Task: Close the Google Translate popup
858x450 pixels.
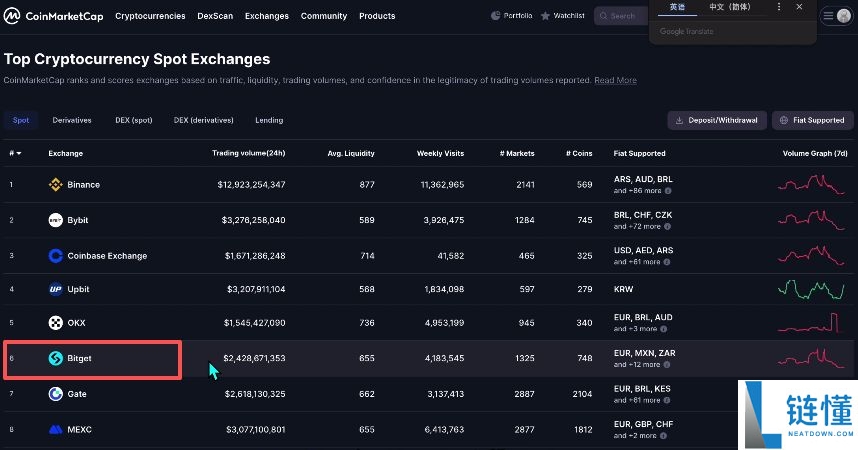Action: tap(799, 7)
